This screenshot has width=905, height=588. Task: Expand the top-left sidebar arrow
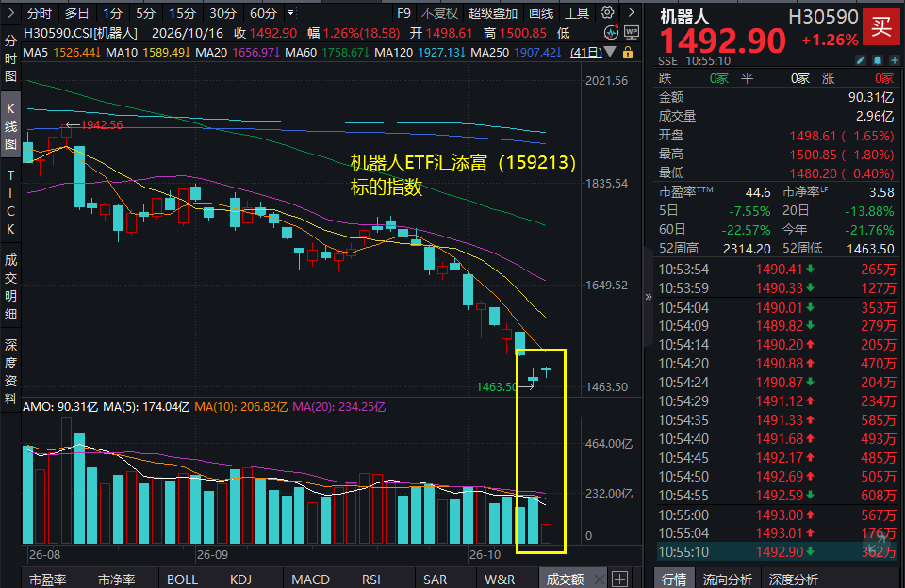10,12
